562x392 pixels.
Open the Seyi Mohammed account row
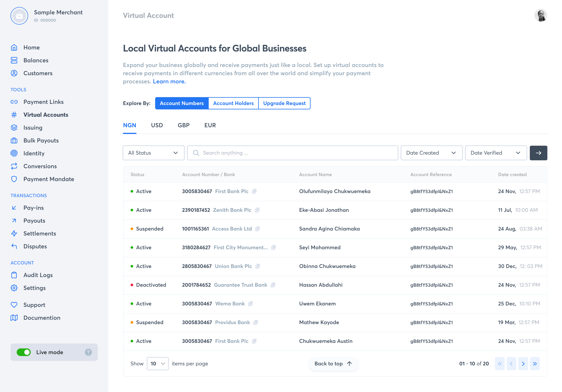(335, 247)
